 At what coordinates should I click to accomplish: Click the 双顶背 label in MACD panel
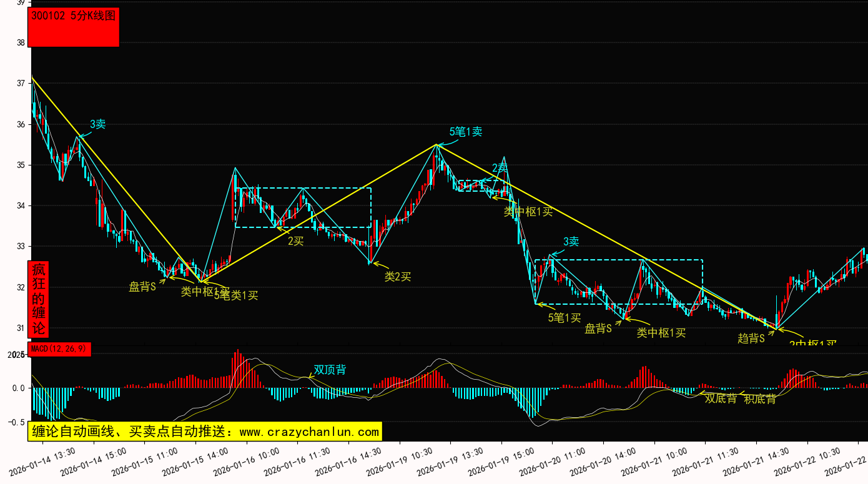(x=330, y=370)
